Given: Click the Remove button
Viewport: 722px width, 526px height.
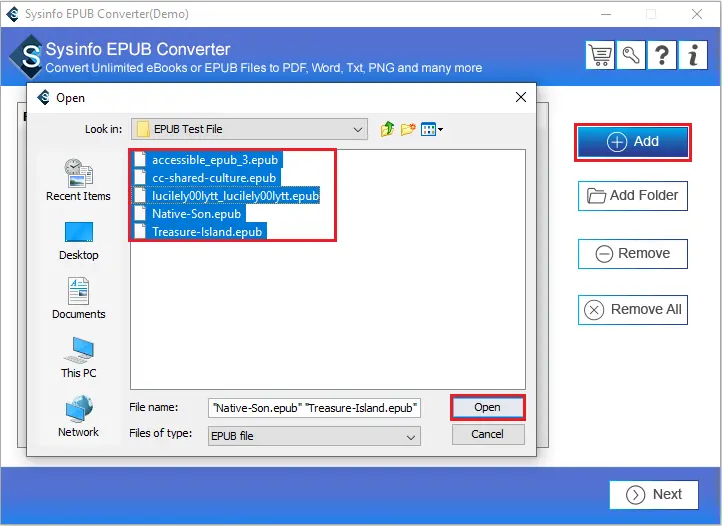Looking at the screenshot, I should click(x=633, y=254).
